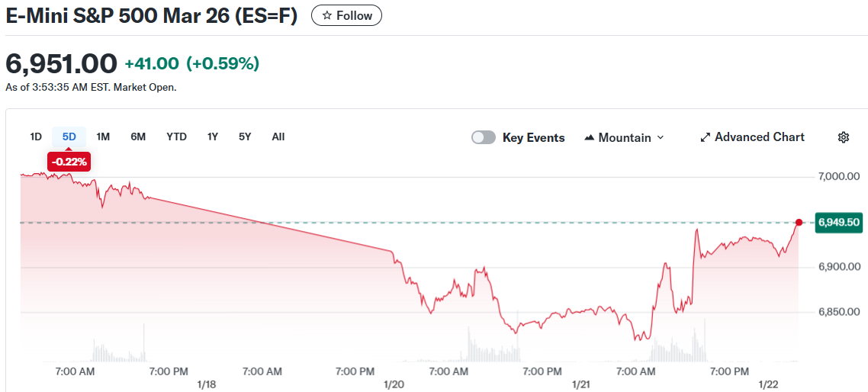The height and width of the screenshot is (392, 868).
Task: Click the star icon in Follow button
Action: pyautogui.click(x=327, y=15)
